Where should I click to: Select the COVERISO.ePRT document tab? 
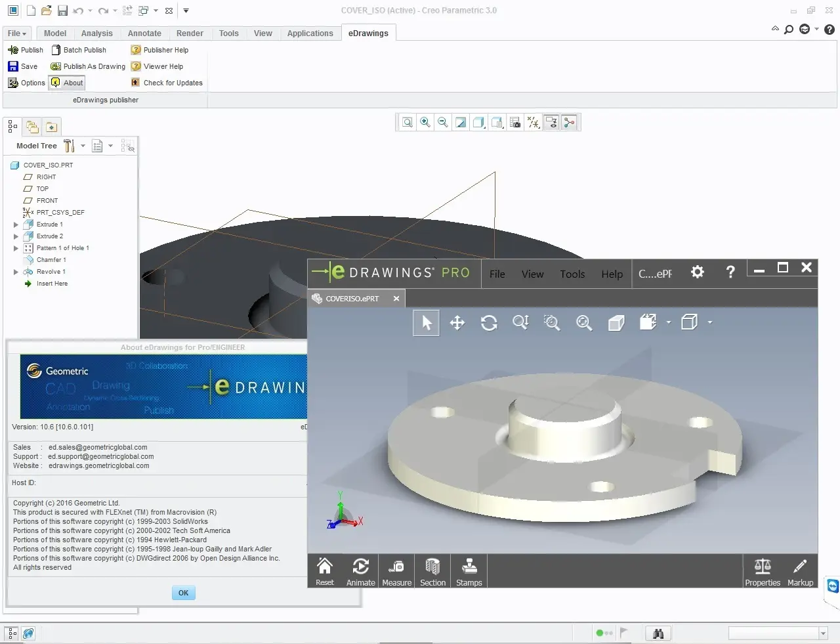[x=352, y=299]
